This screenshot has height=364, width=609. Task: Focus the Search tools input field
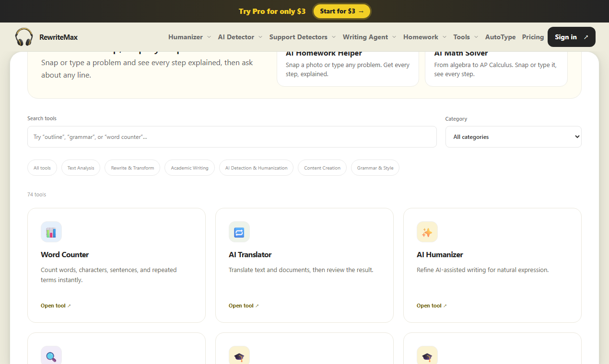232,136
